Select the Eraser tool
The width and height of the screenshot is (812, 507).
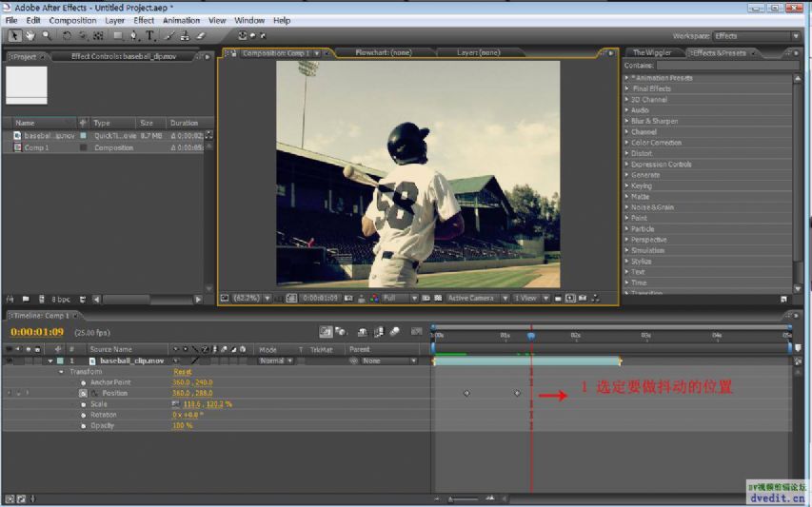(x=201, y=36)
